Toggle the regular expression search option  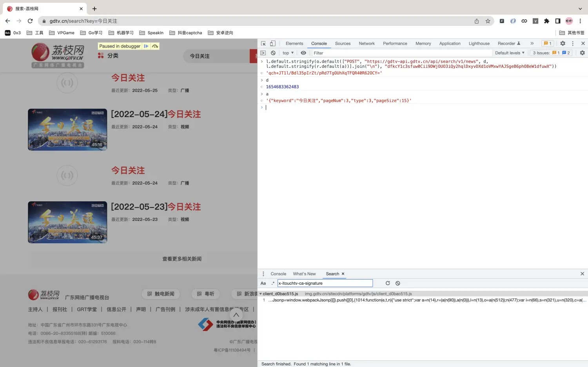click(273, 283)
